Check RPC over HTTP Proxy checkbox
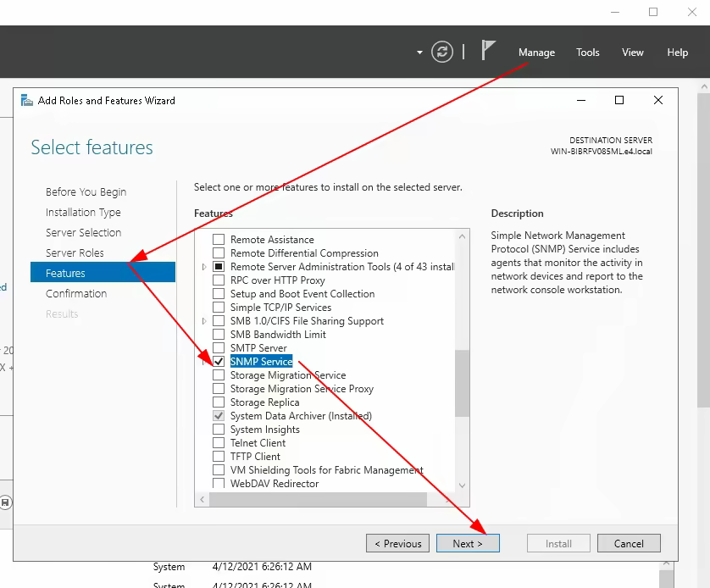710x588 pixels. (219, 280)
